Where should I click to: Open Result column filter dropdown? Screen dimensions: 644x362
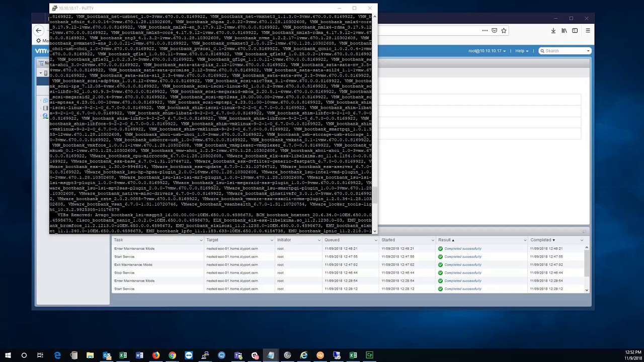[525, 240]
